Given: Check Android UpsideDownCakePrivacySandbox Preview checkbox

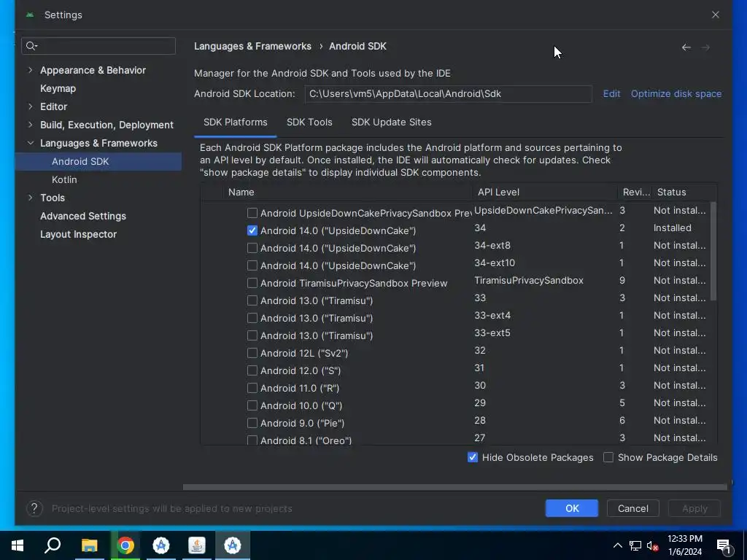Looking at the screenshot, I should click(252, 213).
